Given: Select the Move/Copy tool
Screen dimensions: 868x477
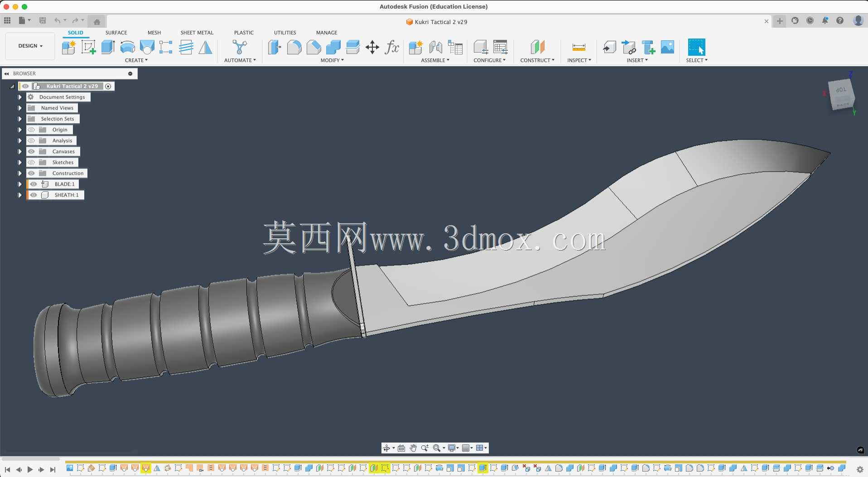Looking at the screenshot, I should [x=372, y=47].
